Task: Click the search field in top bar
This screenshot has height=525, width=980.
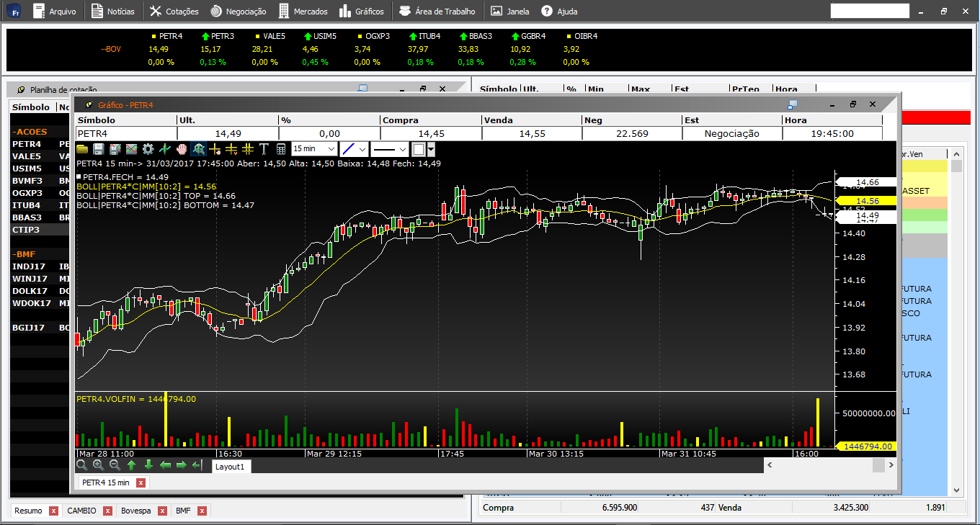Action: click(x=870, y=11)
